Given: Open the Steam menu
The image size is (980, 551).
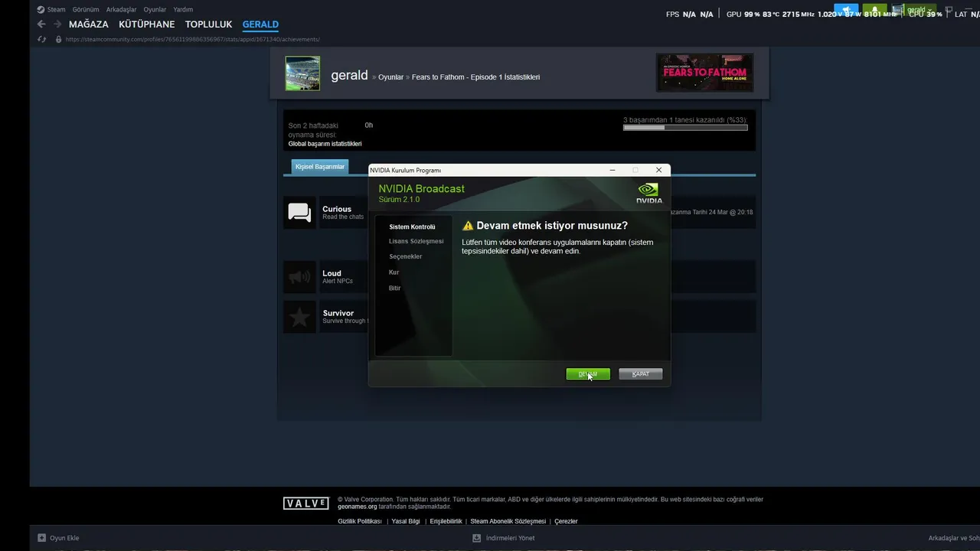Looking at the screenshot, I should pos(57,10).
